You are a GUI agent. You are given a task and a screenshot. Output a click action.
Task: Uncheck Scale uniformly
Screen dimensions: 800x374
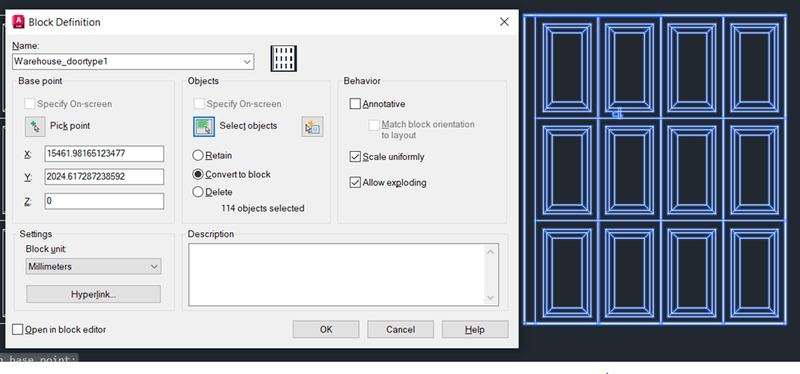[x=355, y=157]
